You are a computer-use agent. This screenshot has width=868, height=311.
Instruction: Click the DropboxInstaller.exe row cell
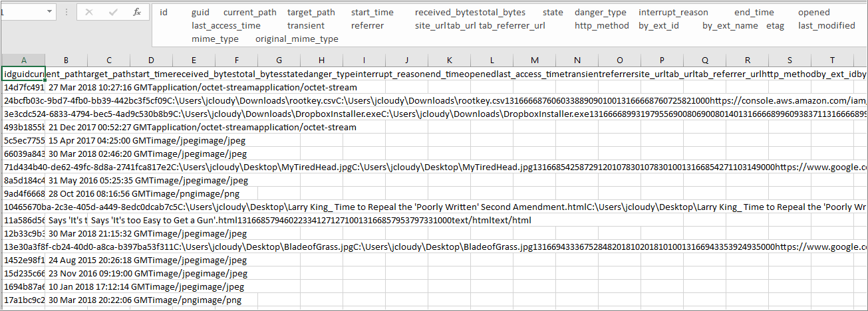click(24, 114)
